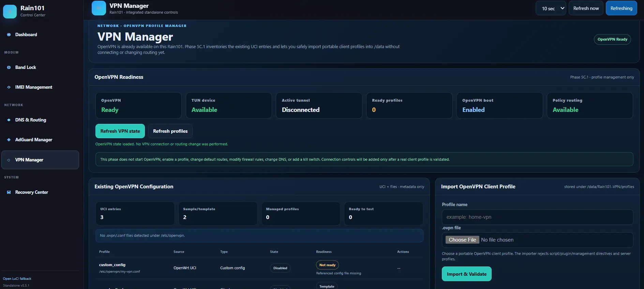
Task: Click the Policy routing Available card
Action: click(x=590, y=105)
